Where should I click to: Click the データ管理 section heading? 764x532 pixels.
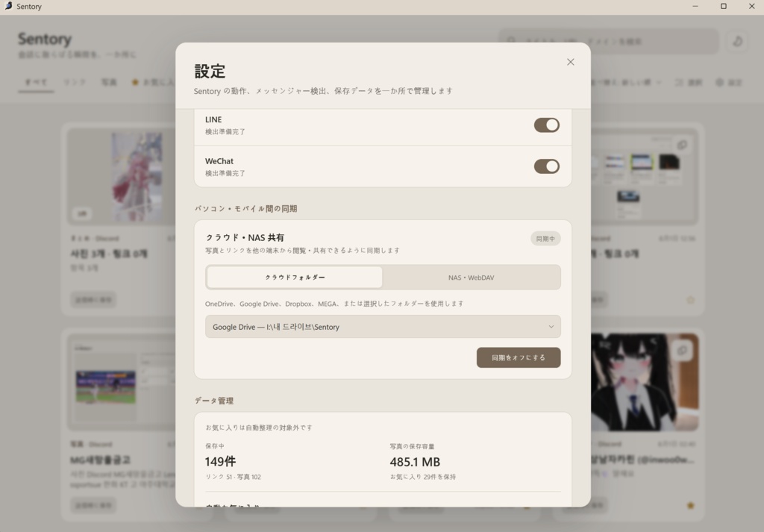pos(214,401)
